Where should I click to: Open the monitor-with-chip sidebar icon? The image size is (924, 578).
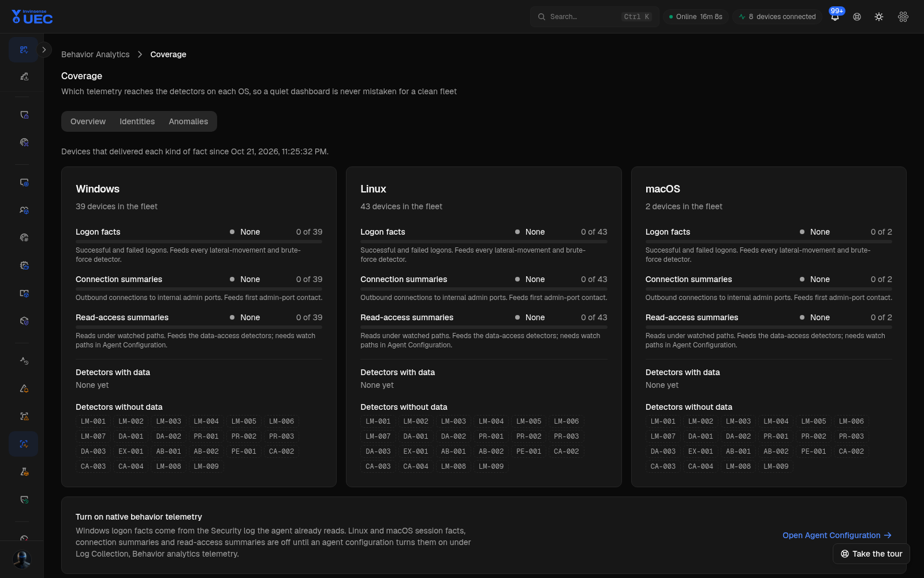(x=24, y=182)
